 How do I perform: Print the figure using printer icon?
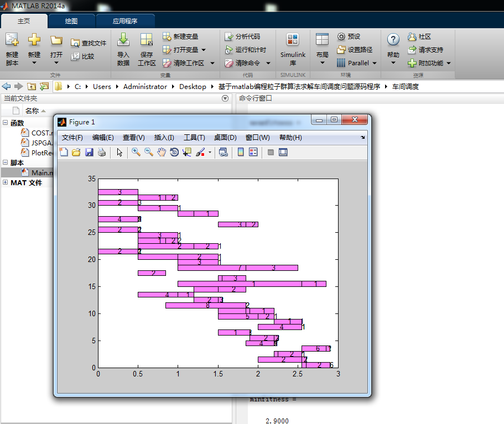102,152
